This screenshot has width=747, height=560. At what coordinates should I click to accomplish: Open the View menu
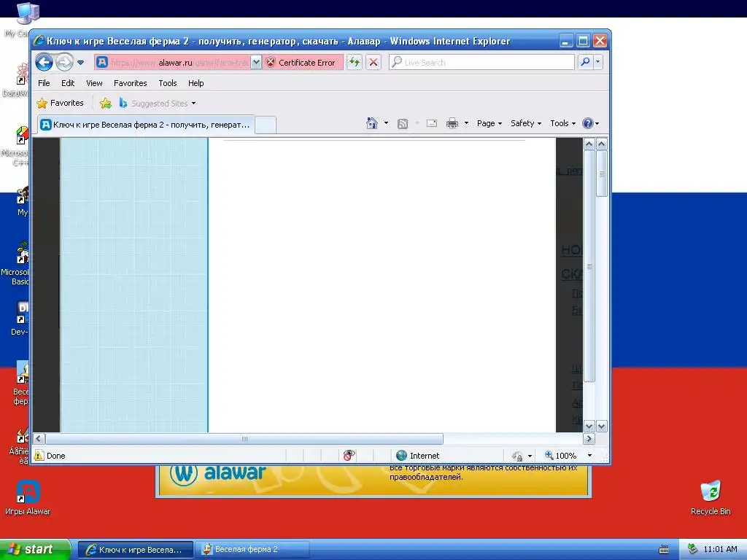pos(94,83)
